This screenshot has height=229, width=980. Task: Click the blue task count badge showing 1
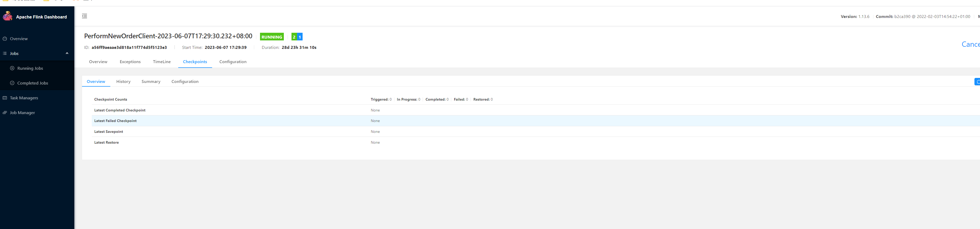tap(300, 37)
